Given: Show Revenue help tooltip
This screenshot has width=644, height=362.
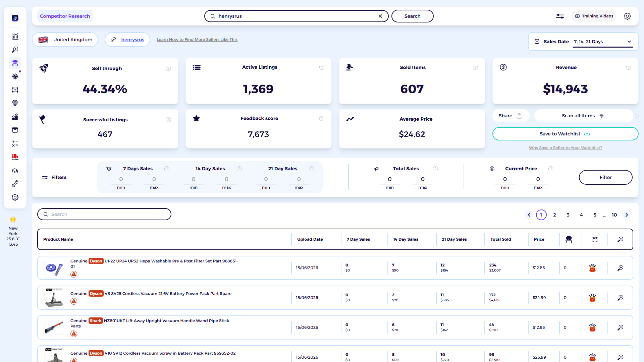Looking at the screenshot, I should 629,67.
